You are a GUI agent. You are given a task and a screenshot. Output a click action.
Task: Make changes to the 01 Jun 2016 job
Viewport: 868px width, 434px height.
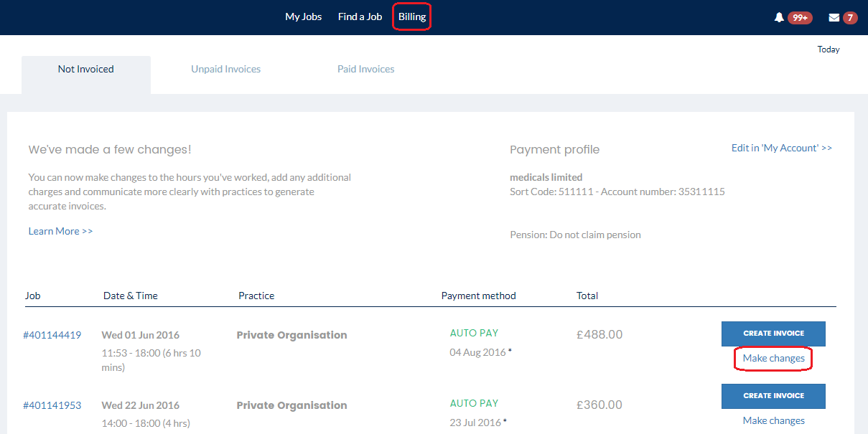click(773, 358)
